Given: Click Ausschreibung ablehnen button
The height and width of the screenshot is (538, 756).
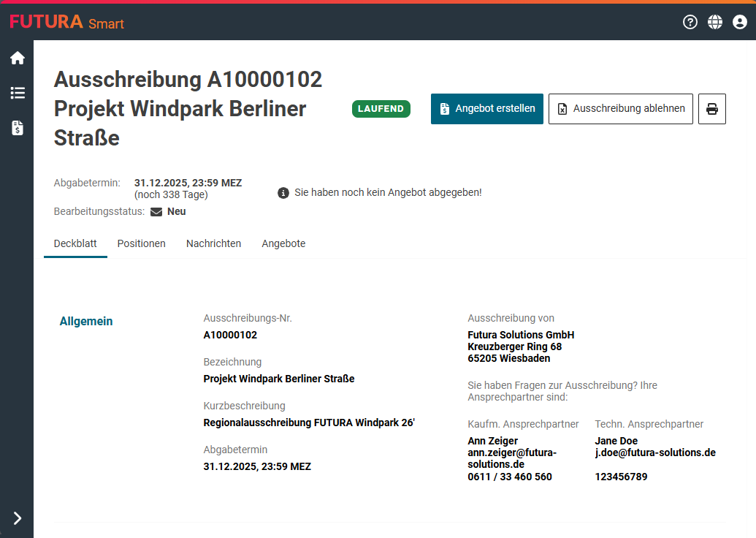Looking at the screenshot, I should tap(620, 109).
